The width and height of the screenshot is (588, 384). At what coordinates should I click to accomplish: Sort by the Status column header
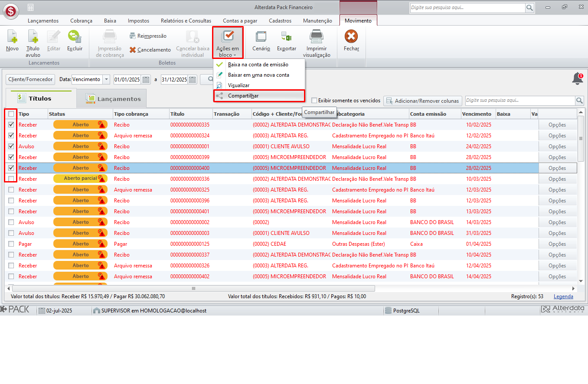(80, 114)
